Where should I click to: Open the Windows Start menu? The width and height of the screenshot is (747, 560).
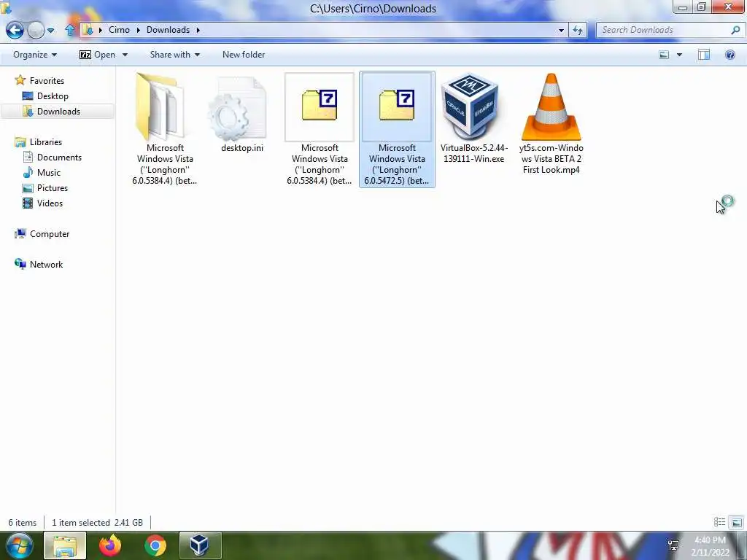click(x=18, y=545)
